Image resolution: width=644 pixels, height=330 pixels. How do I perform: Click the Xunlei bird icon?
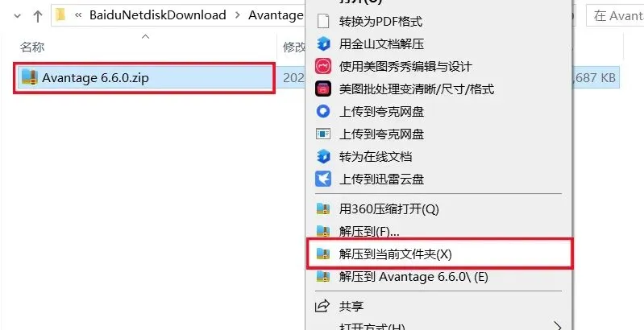(323, 179)
